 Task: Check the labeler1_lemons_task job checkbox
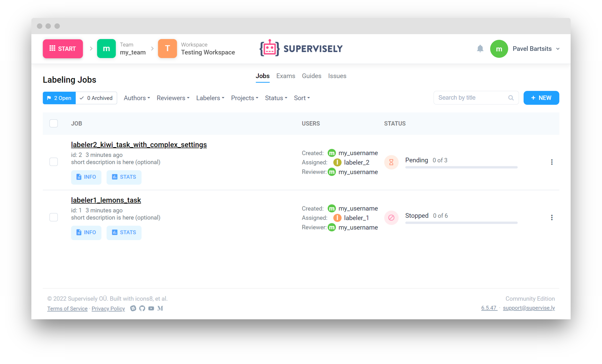[53, 217]
